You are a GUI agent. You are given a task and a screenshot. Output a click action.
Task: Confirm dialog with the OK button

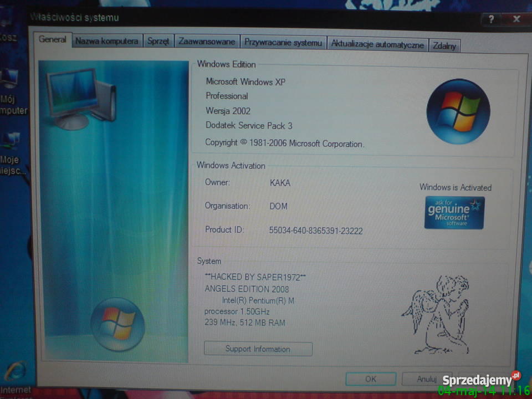point(370,379)
